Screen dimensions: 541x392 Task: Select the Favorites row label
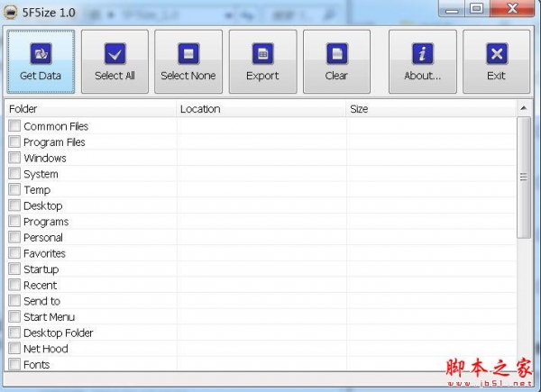point(44,254)
